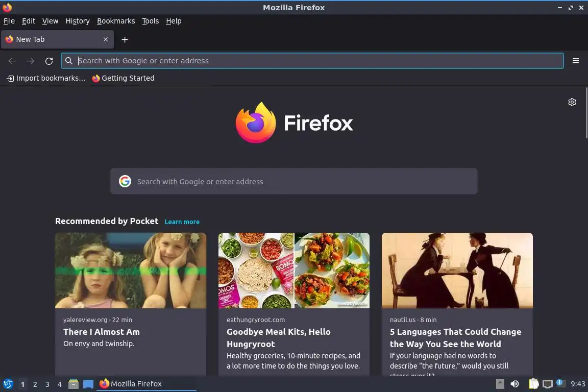
Task: Open the network status tray icon
Action: point(548,384)
